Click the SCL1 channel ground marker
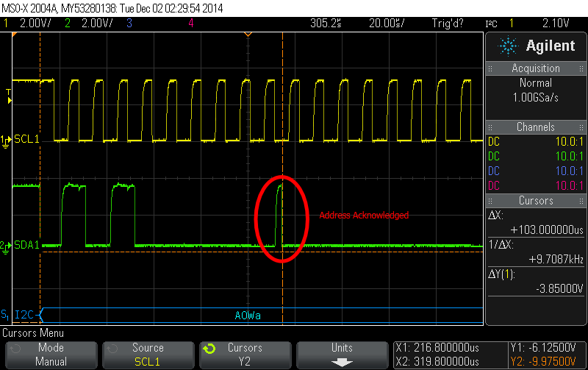This screenshot has width=588, height=370. tap(6, 141)
